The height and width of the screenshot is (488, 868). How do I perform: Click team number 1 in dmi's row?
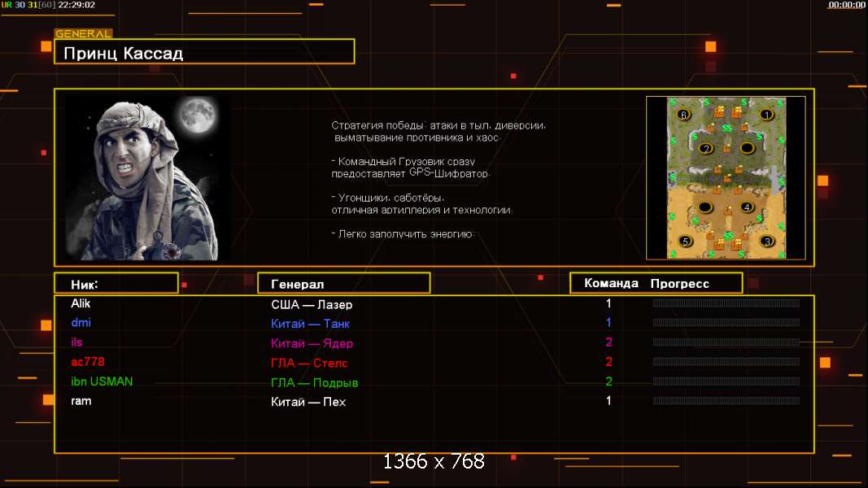[608, 323]
